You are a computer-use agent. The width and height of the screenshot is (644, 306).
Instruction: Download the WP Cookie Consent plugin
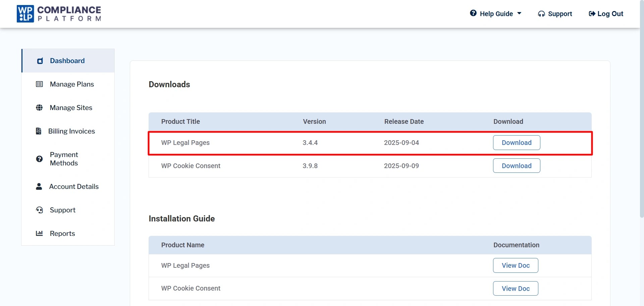516,166
